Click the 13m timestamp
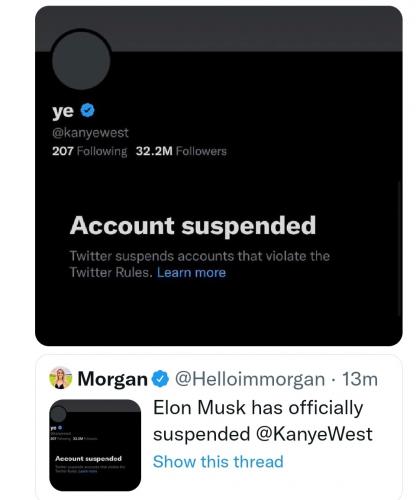This screenshot has height=500, width=416. (x=360, y=379)
